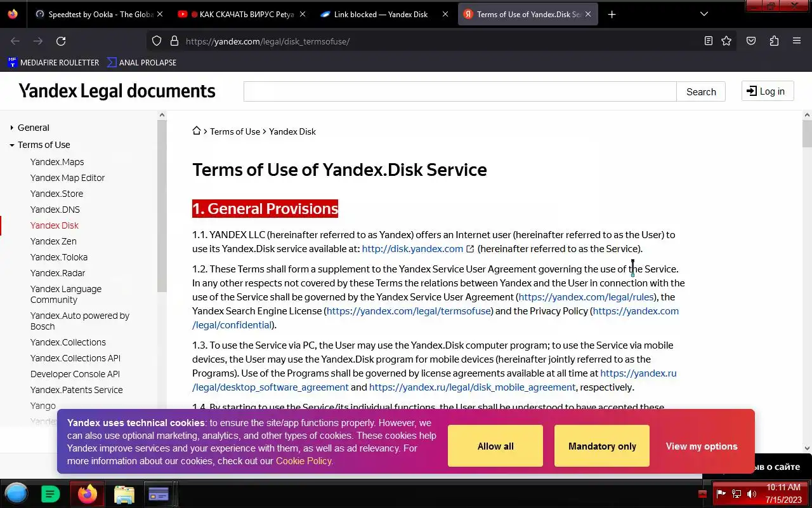Click the padlock site information icon
Screen dimensions: 812x508
(174, 41)
